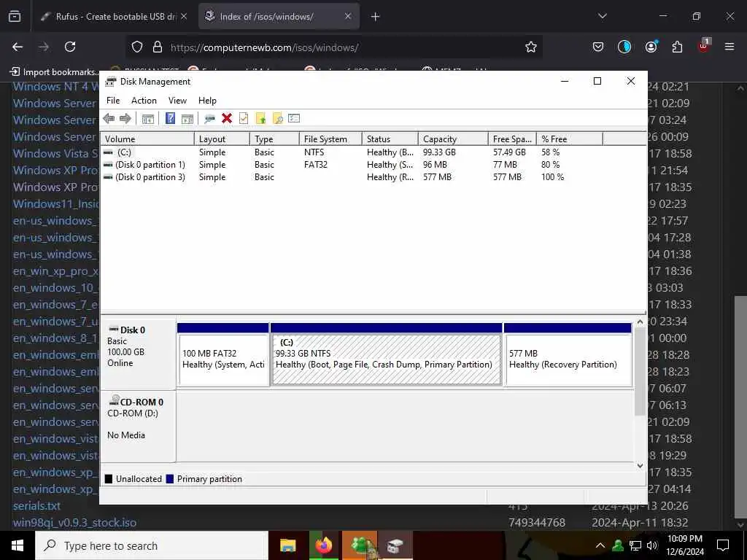This screenshot has width=747, height=560.
Task: Click padlock site info icon
Action: 158,47
